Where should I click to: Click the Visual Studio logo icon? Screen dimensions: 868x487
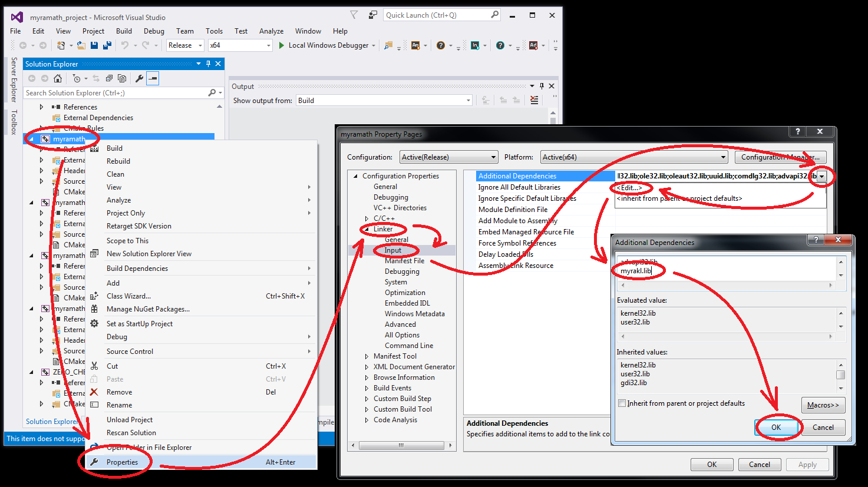(17, 17)
